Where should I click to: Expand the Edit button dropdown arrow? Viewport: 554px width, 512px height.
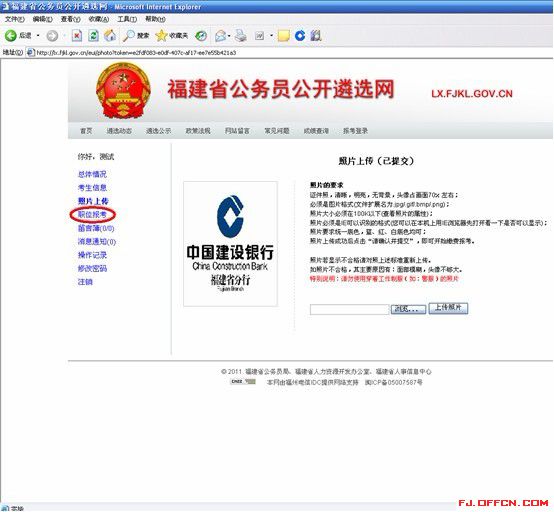[x=271, y=36]
